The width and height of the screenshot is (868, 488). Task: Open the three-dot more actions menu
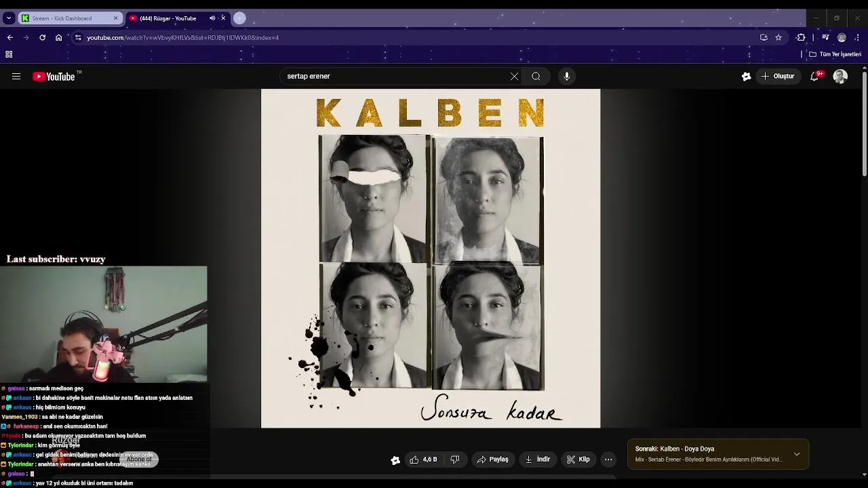[608, 460]
